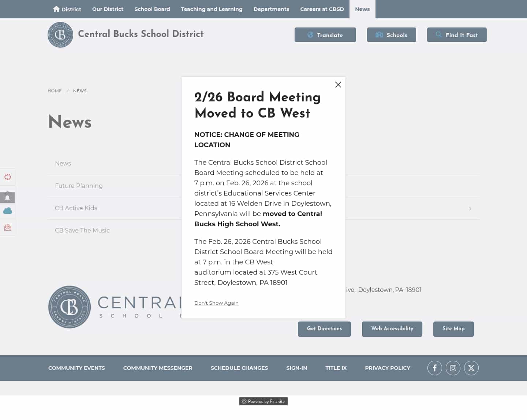Open the Departments menu
The width and height of the screenshot is (527, 420).
(271, 9)
